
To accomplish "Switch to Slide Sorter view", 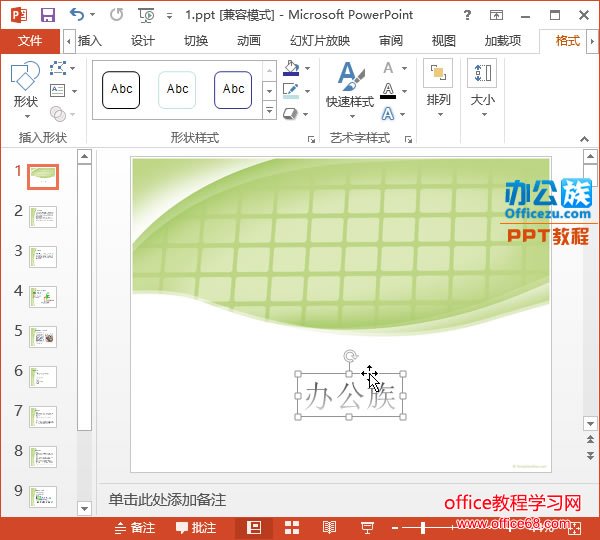I will 292,527.
